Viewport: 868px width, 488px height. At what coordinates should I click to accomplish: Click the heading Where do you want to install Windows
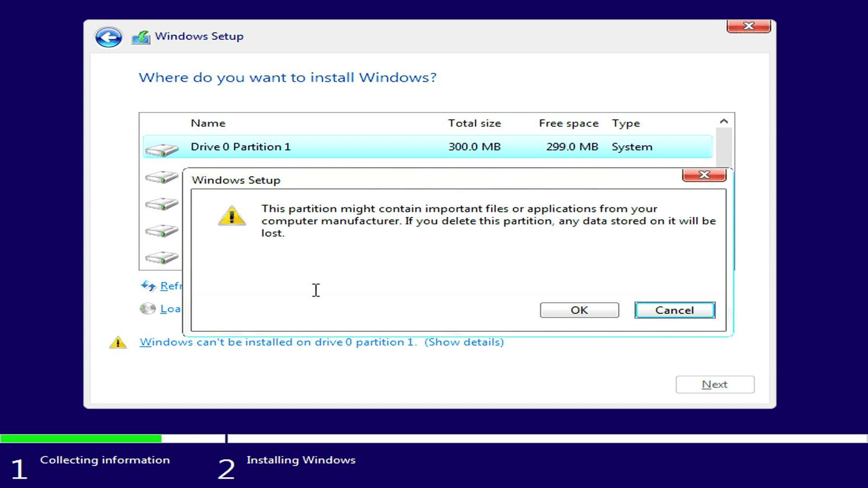click(x=288, y=78)
